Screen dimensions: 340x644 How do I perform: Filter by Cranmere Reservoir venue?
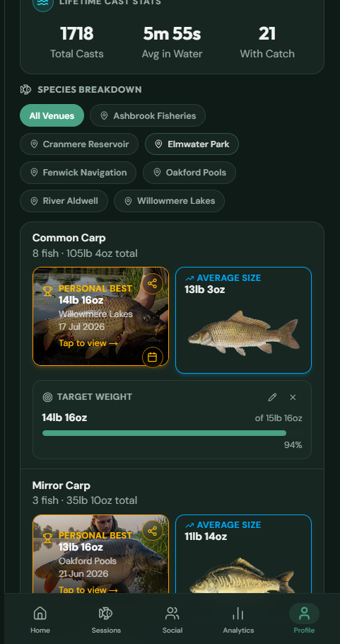click(79, 144)
